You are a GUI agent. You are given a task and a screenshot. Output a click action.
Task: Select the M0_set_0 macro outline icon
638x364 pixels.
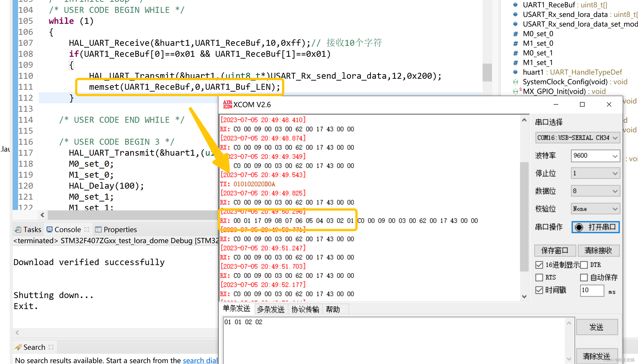(x=515, y=34)
